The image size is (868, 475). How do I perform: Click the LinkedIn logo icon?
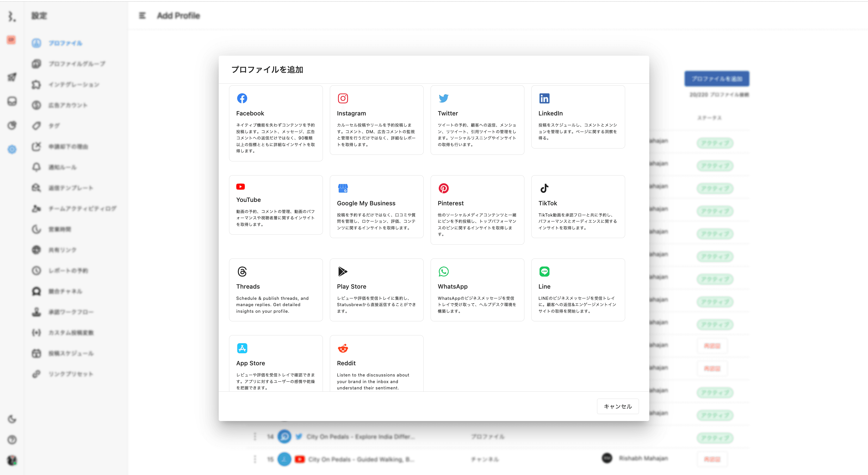[x=544, y=98]
